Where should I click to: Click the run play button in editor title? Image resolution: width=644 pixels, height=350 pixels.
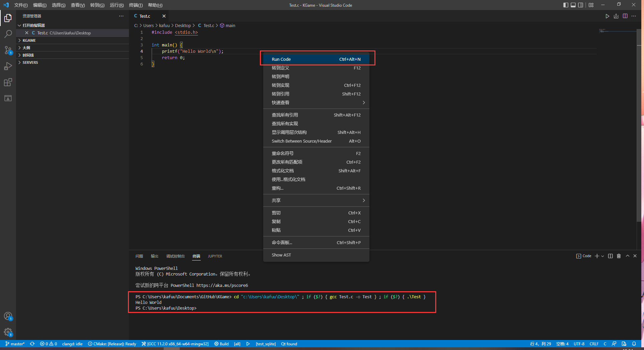click(607, 16)
